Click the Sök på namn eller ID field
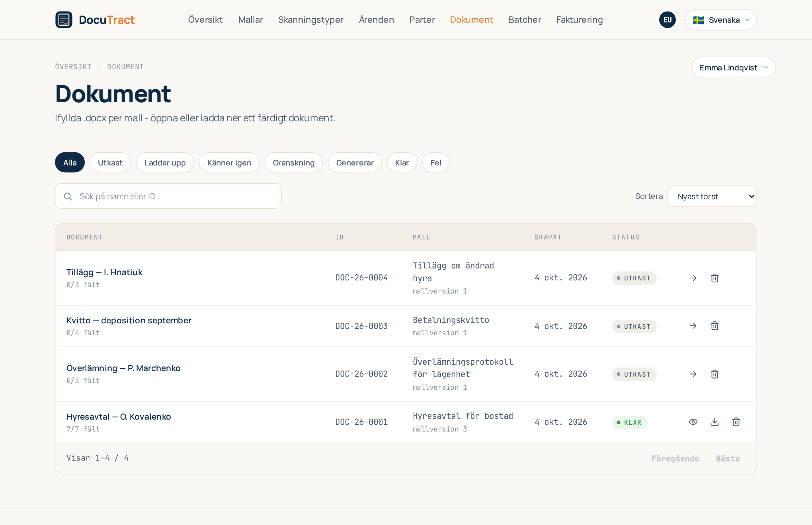Viewport: 812px width, 525px height. point(168,196)
